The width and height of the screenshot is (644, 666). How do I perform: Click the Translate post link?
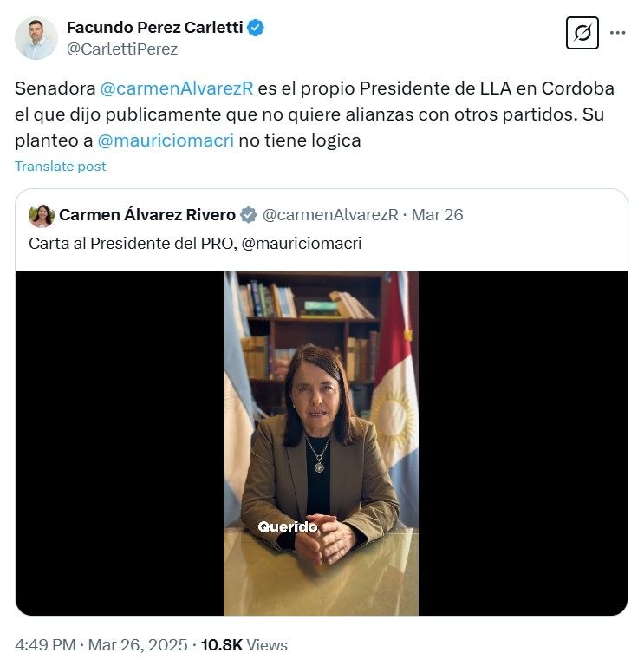coord(61,166)
